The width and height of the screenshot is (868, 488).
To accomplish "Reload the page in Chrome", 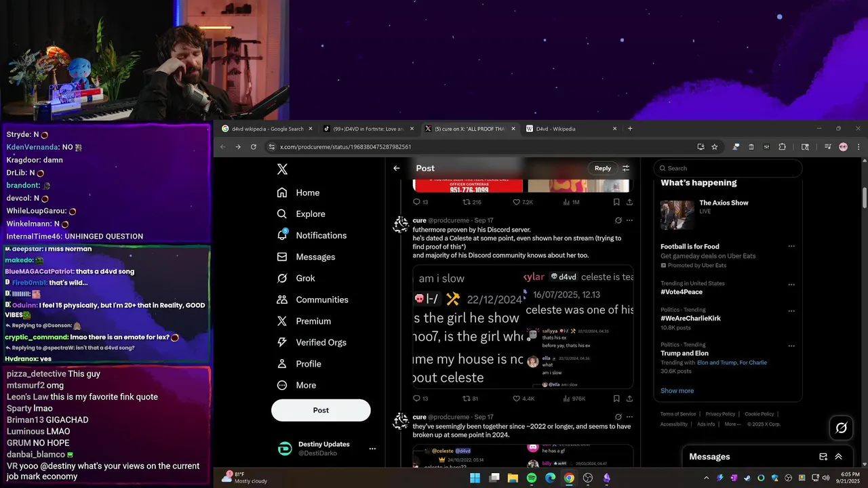I will pos(254,146).
